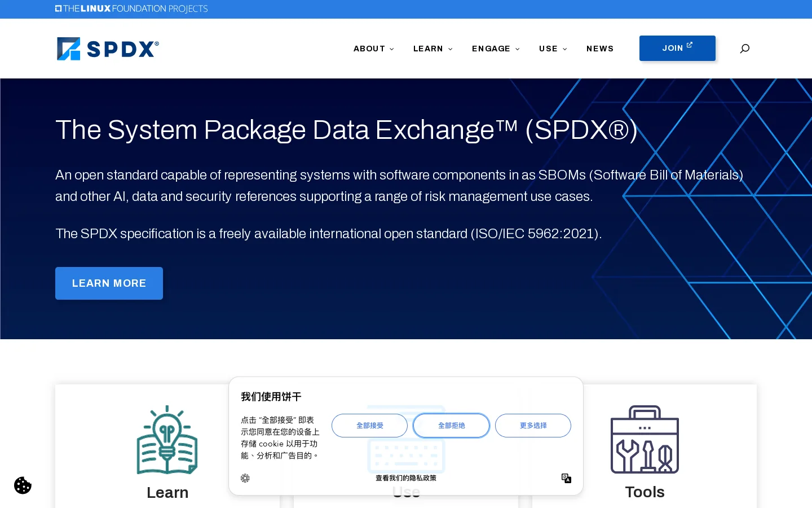This screenshot has width=812, height=508.
Task: Expand the Engage dropdown menu
Action: coord(496,49)
